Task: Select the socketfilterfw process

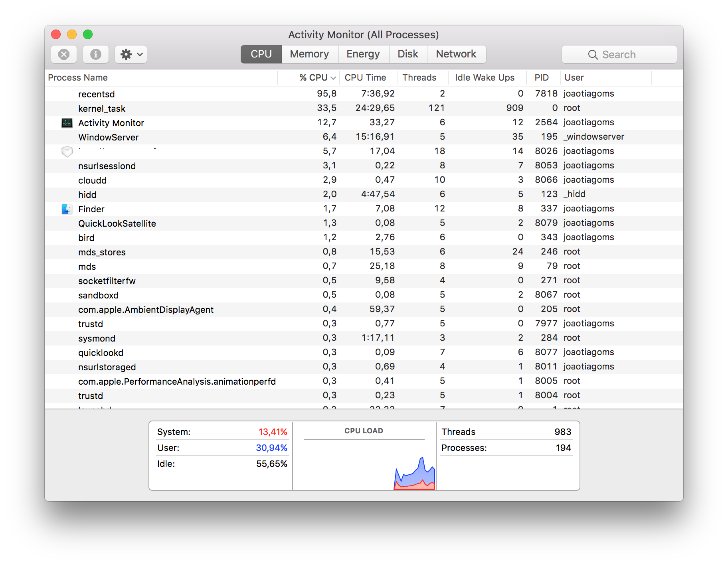Action: tap(107, 281)
